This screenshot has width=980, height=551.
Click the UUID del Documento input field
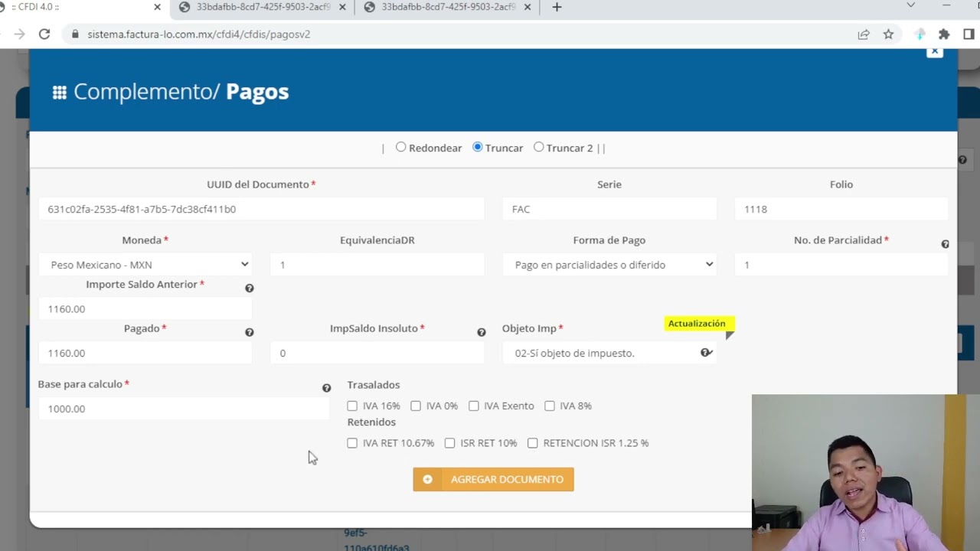261,209
